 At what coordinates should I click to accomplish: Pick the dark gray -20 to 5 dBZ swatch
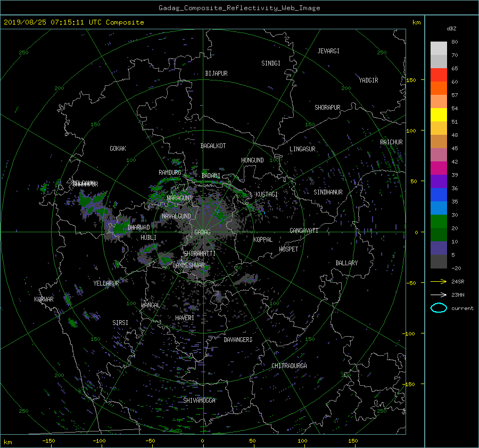coord(439,262)
